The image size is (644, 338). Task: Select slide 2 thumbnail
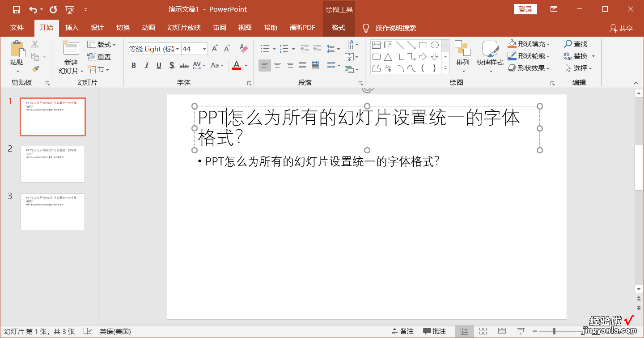53,164
